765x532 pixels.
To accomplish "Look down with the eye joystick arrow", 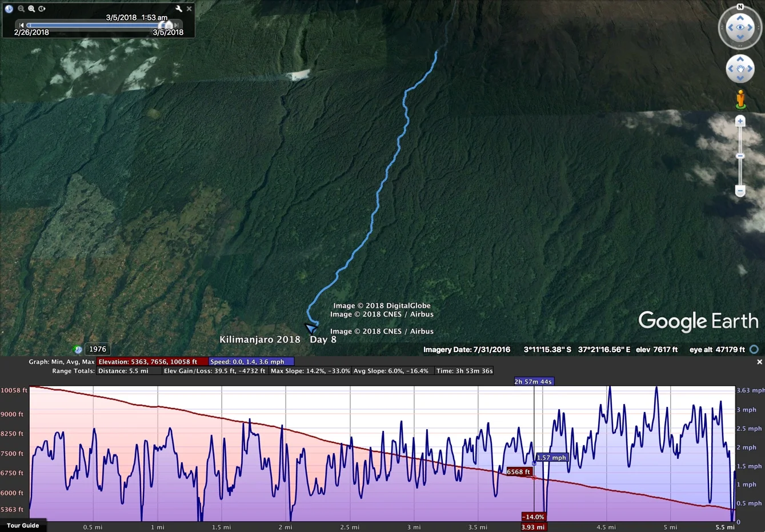I will 740,38.
